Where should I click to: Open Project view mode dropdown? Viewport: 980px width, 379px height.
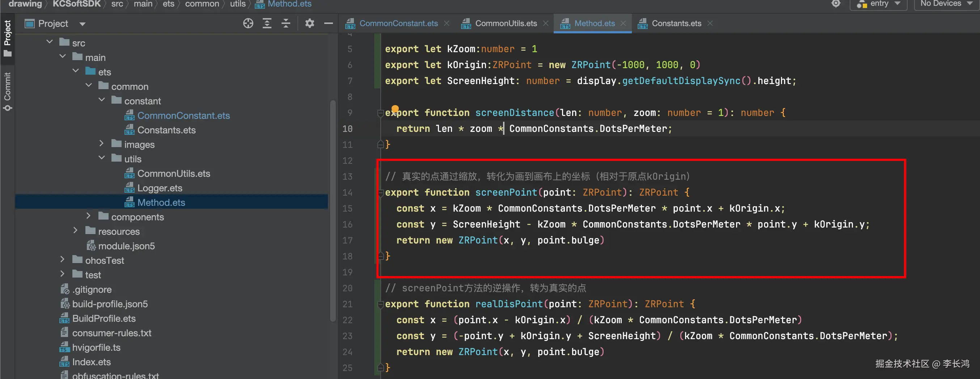pos(83,24)
